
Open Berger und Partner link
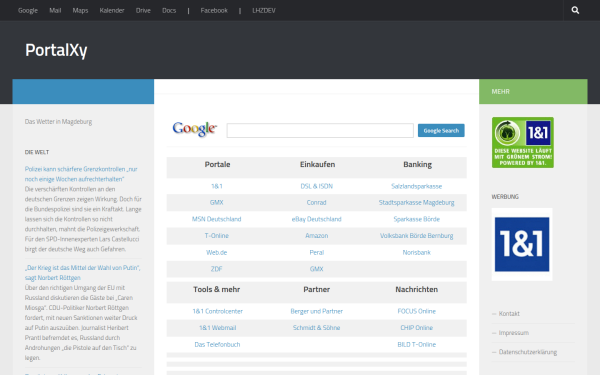tap(316, 311)
